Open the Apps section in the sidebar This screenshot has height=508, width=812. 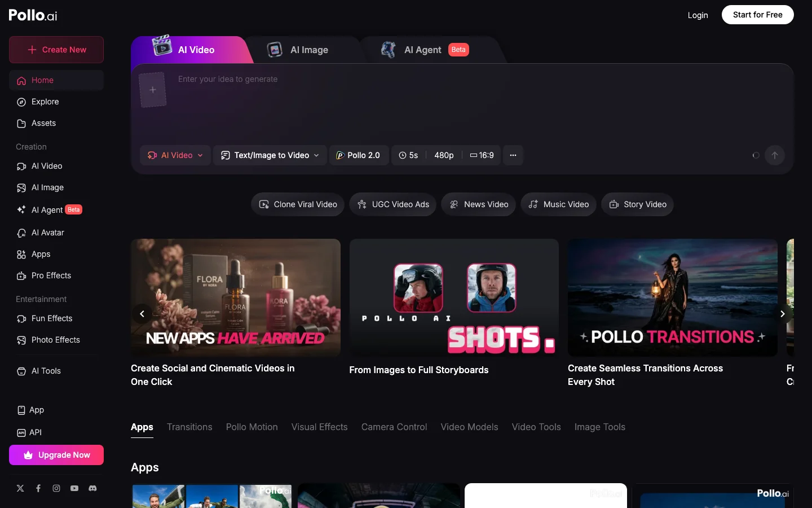(40, 254)
